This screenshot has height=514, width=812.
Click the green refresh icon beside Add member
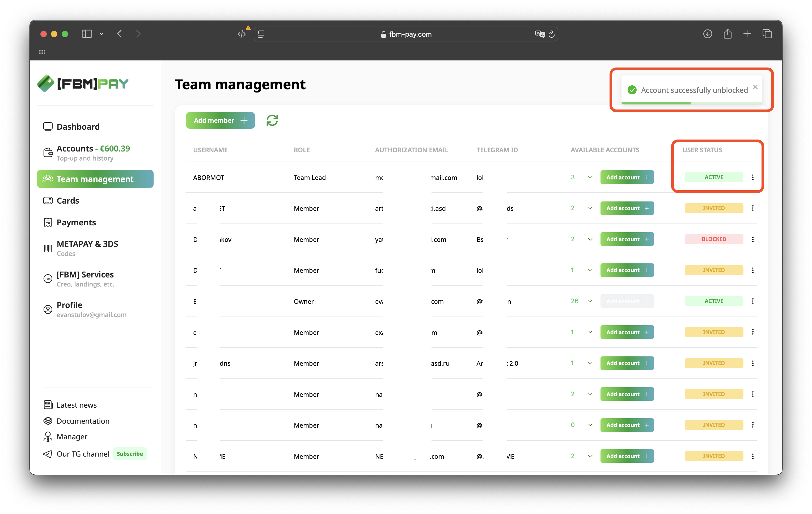click(272, 120)
